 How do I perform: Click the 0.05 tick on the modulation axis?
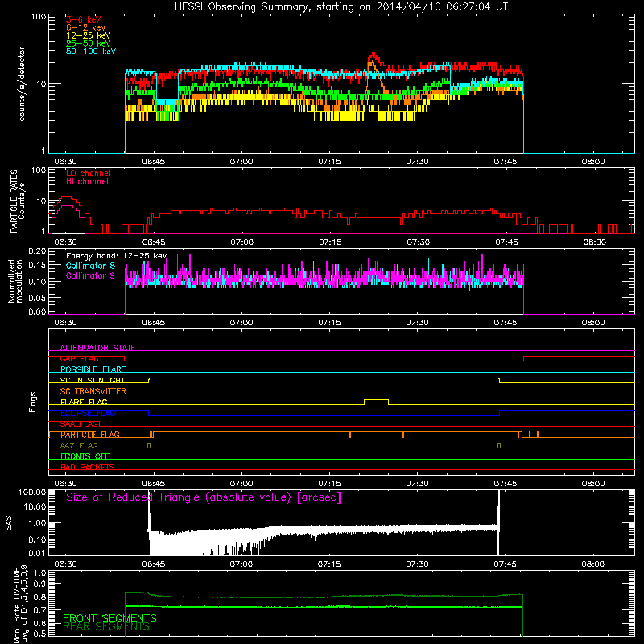point(37,298)
